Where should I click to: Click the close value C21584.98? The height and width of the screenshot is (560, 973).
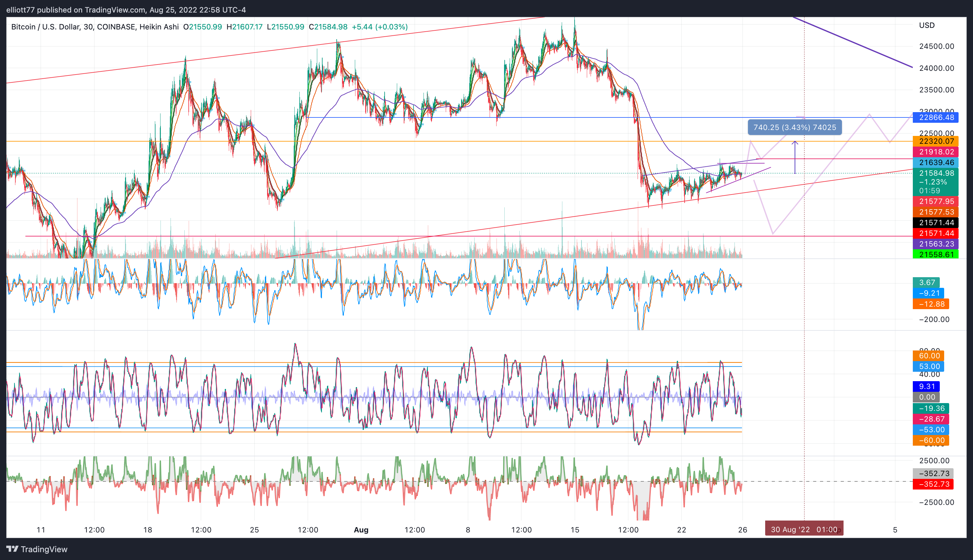coord(328,27)
